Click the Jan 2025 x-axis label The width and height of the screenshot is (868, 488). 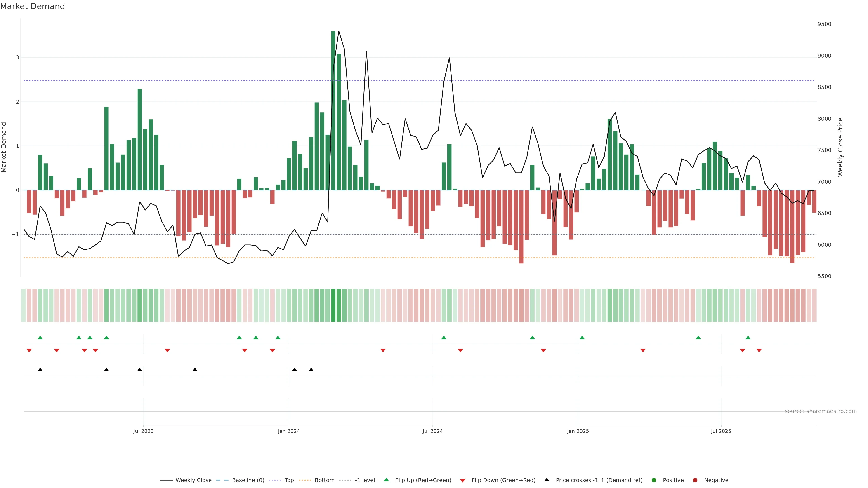tap(578, 431)
